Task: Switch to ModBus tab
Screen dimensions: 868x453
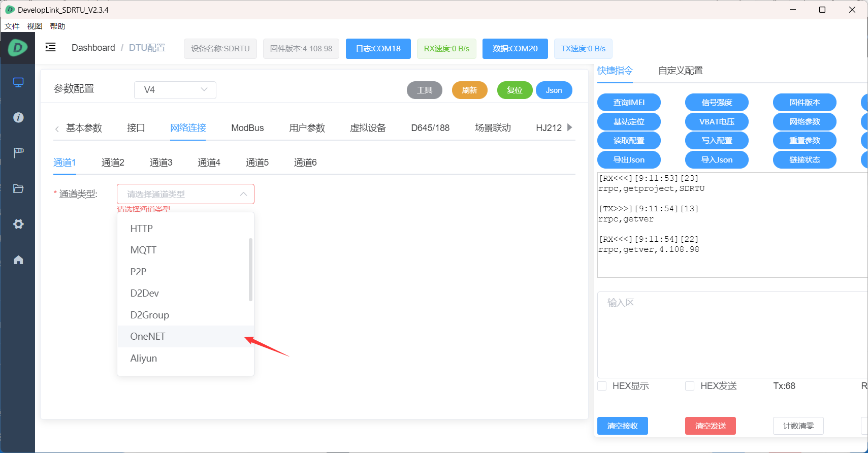Action: pyautogui.click(x=247, y=128)
